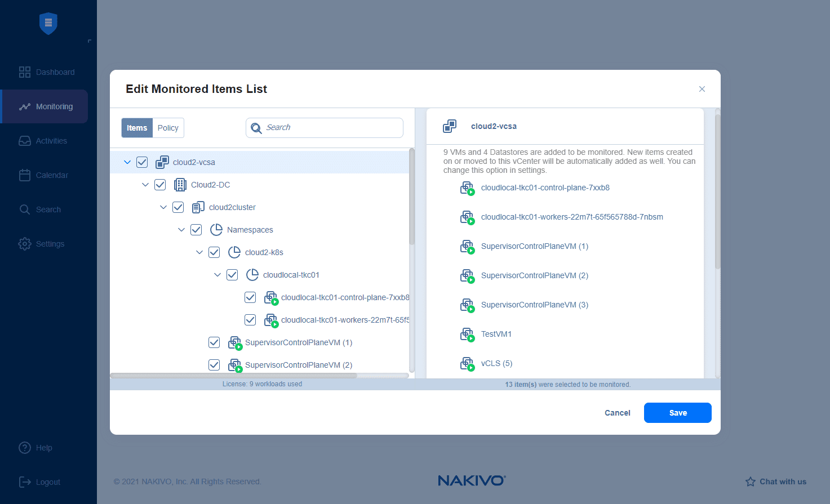Open Chat with us

coord(776,481)
